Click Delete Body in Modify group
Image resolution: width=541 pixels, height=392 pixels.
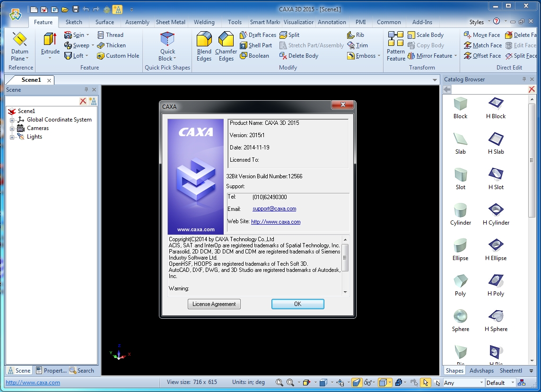(299, 55)
